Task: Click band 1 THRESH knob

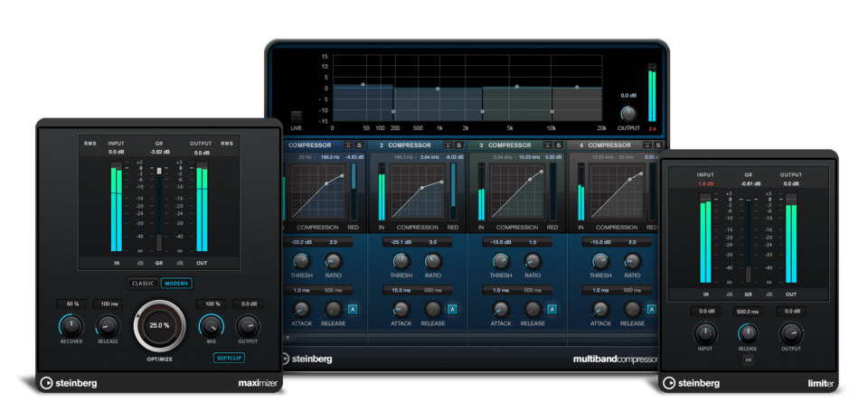Action: (302, 261)
